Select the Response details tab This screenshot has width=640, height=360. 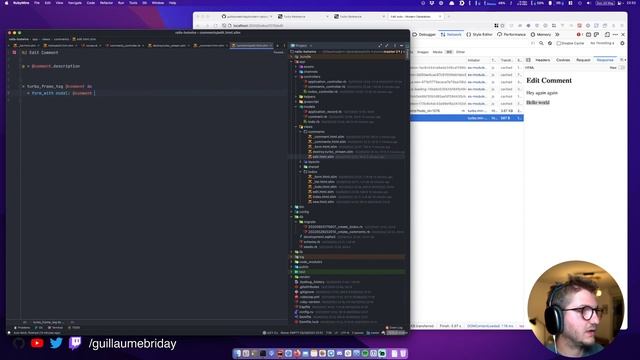tap(605, 60)
